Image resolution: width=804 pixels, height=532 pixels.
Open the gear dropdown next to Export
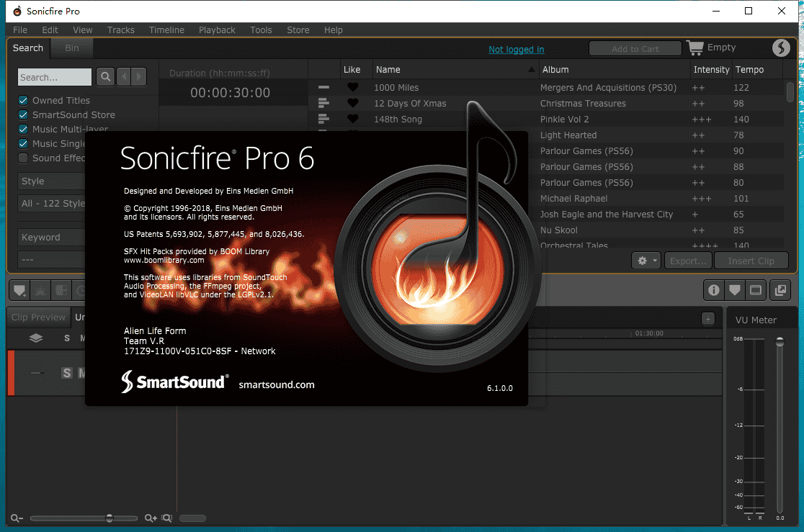646,260
